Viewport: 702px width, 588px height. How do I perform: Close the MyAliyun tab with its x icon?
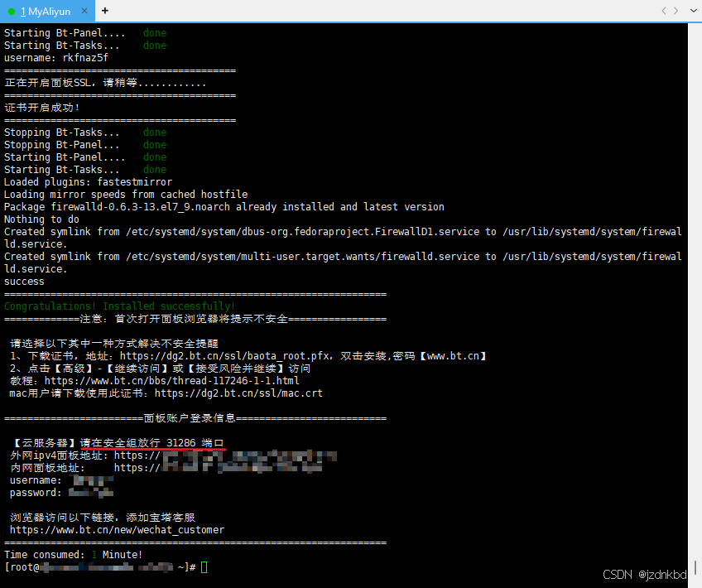tap(84, 11)
